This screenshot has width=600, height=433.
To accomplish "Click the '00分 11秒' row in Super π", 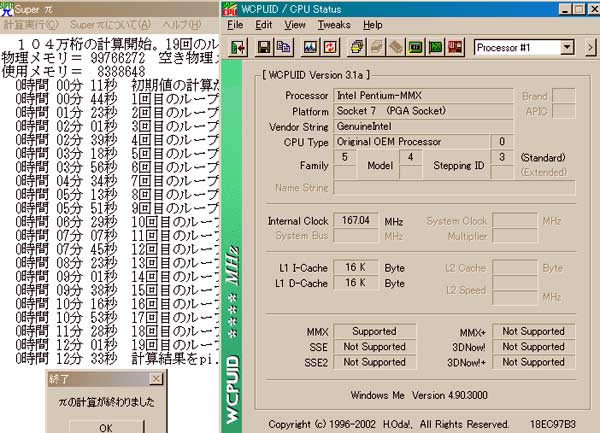I will pos(117,85).
